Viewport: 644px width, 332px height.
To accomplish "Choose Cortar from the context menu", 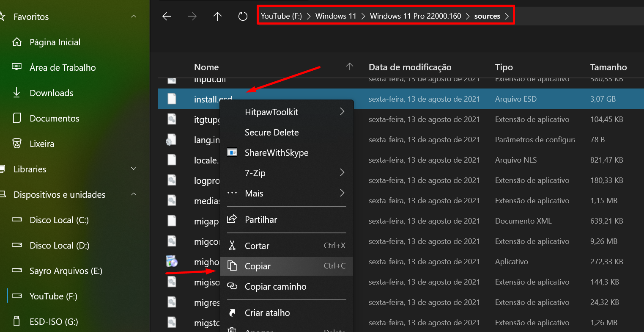I will (286, 246).
